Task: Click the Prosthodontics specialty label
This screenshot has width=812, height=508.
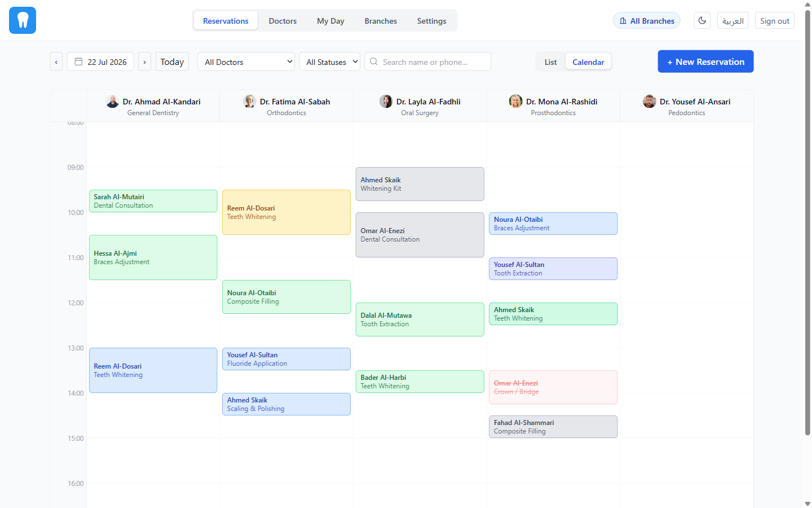Action: pos(553,113)
